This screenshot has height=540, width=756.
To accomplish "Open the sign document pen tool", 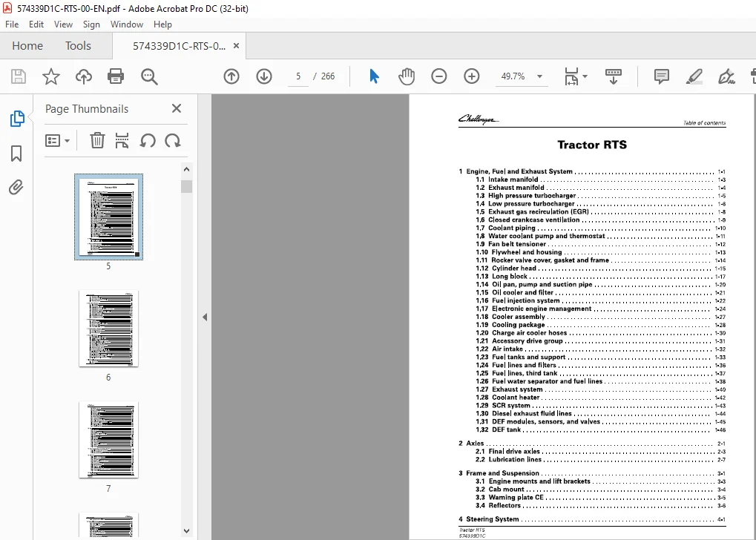I will click(726, 76).
